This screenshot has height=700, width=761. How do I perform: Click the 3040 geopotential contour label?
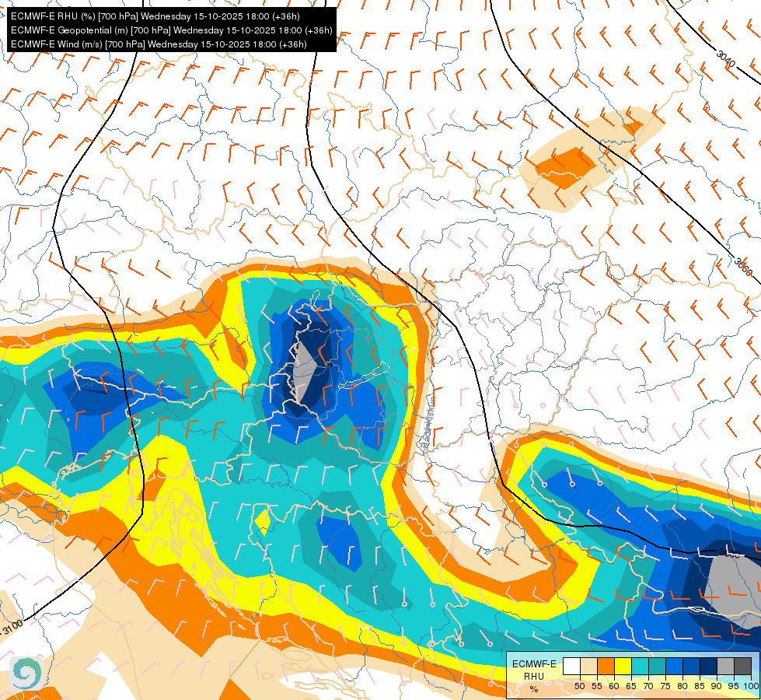click(x=725, y=58)
